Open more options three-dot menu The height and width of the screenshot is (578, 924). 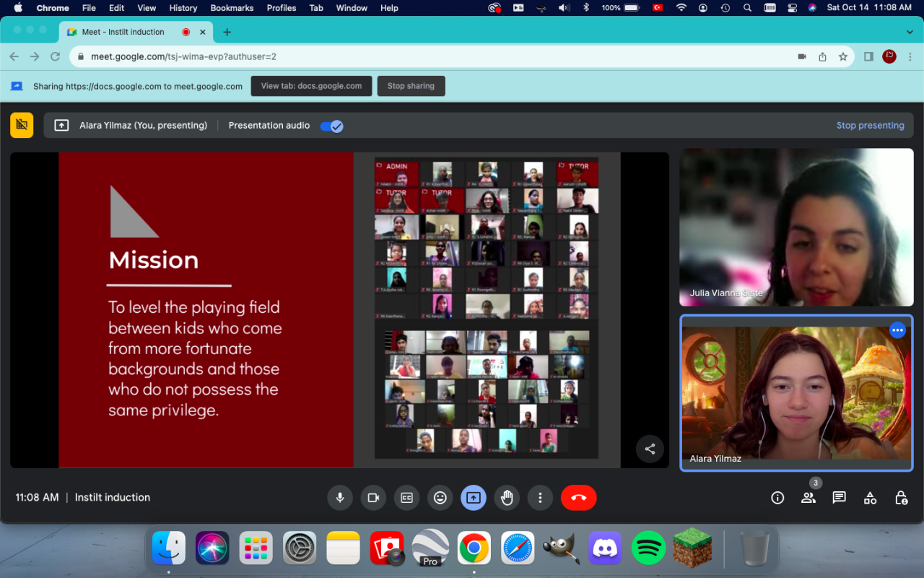(x=540, y=498)
